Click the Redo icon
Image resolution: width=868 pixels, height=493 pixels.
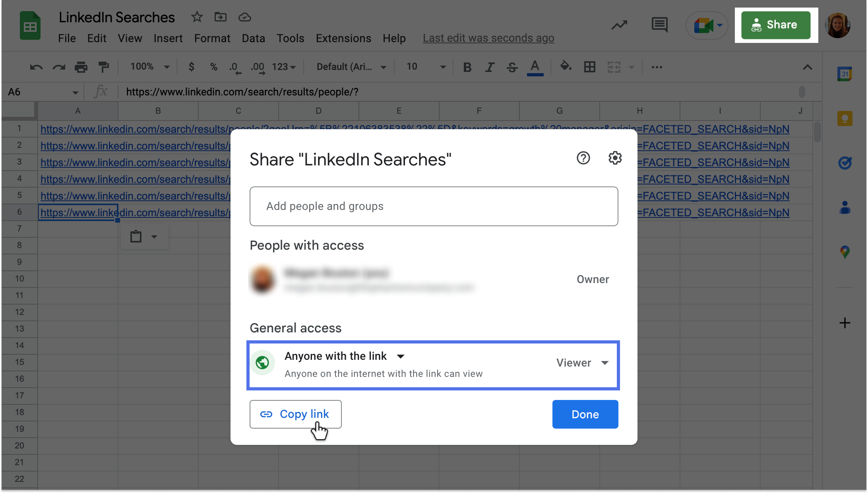(x=59, y=67)
